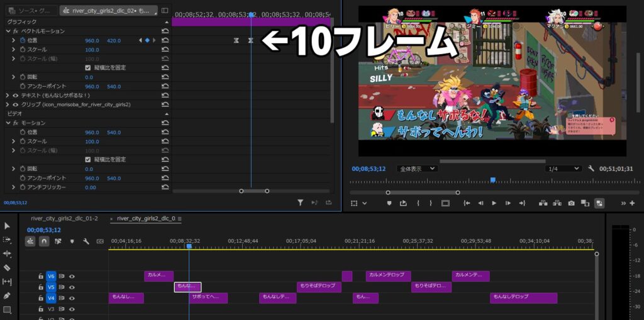Select the Razor tool in the toolbar
The height and width of the screenshot is (320, 644).
pos(7,268)
